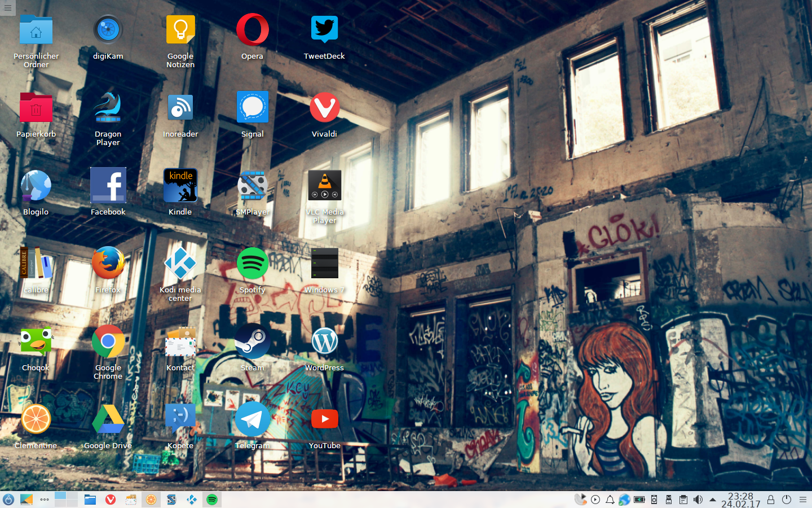Open the notifications bell in system tray
The width and height of the screenshot is (812, 508).
[x=610, y=500]
